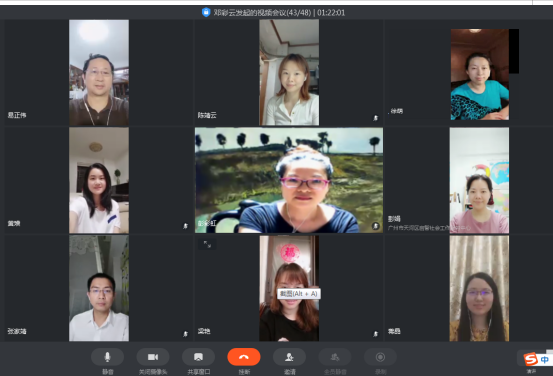Toggle the 中 Chinese input mode indicator
The image size is (553, 376).
(x=545, y=359)
